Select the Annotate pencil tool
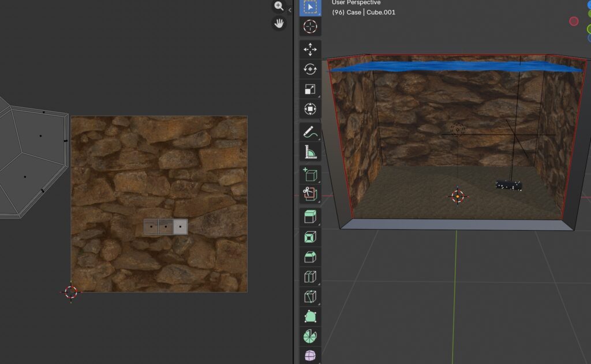 pos(311,132)
